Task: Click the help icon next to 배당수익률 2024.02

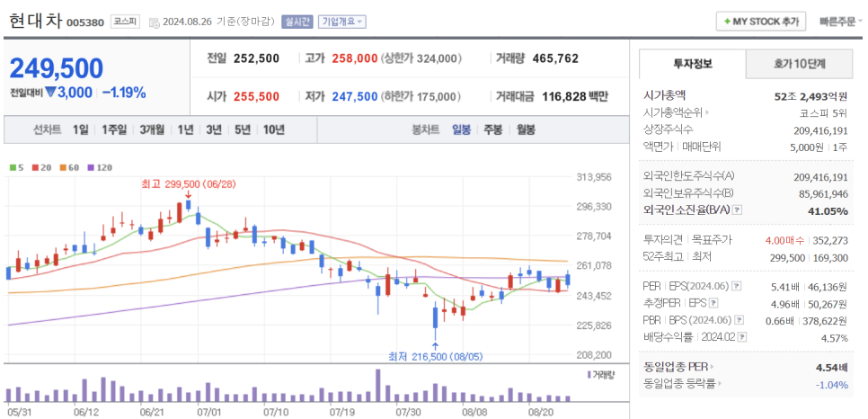Action: pos(742,337)
